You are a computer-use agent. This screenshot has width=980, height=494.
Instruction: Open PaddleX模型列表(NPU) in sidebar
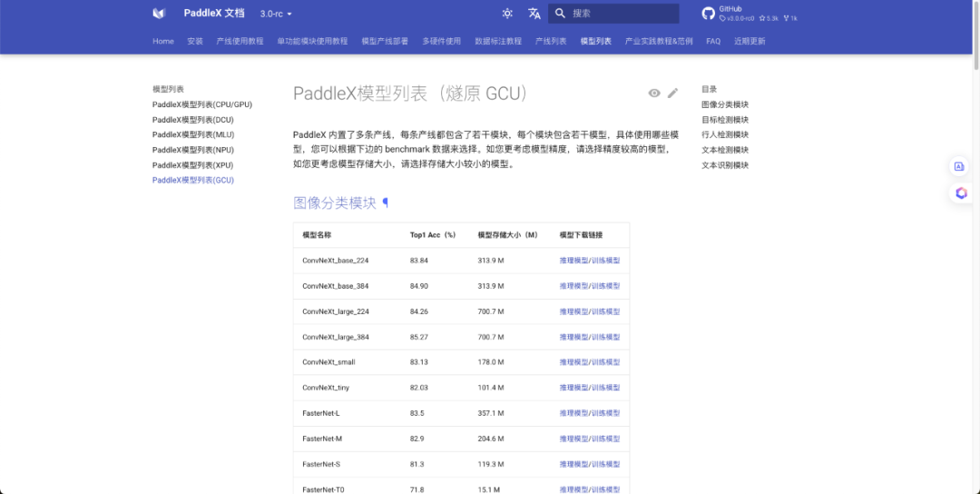coord(193,150)
